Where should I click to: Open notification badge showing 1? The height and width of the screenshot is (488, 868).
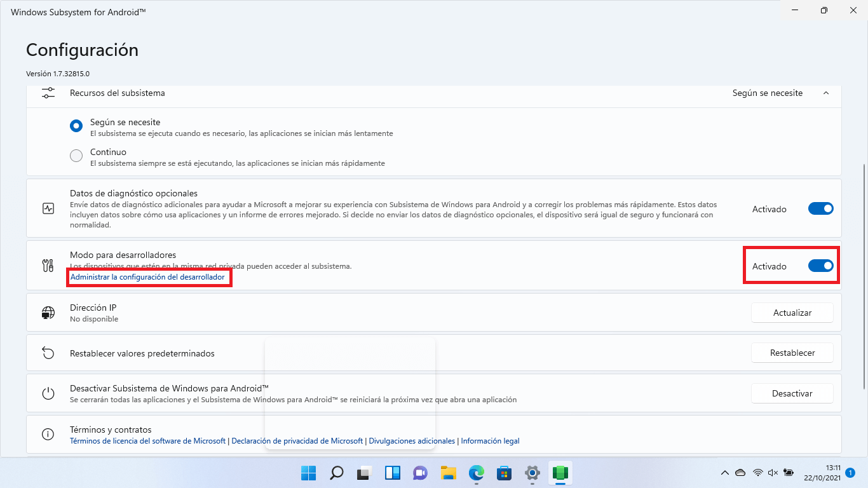[x=850, y=473]
